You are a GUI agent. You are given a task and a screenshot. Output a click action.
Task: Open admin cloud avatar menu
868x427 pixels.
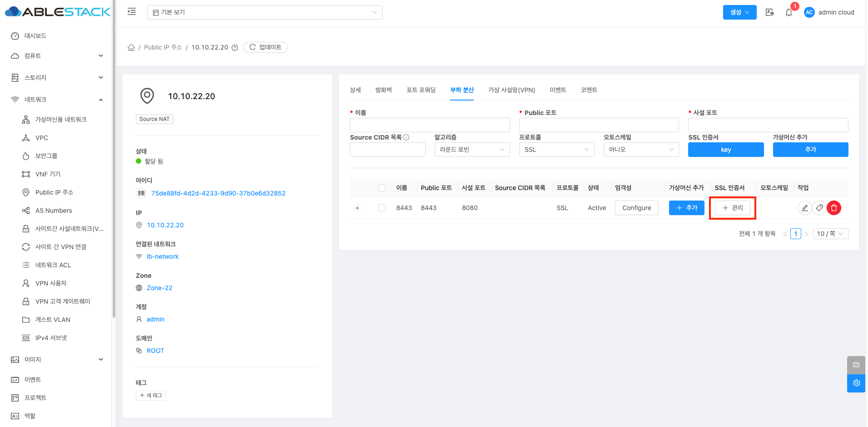(829, 12)
